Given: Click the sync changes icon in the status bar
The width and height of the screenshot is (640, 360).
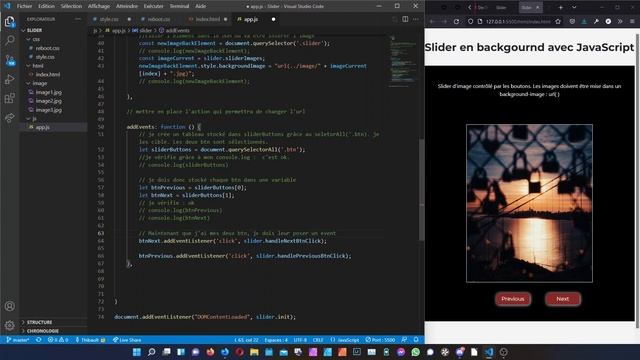Looking at the screenshot, I should click(x=38, y=340).
